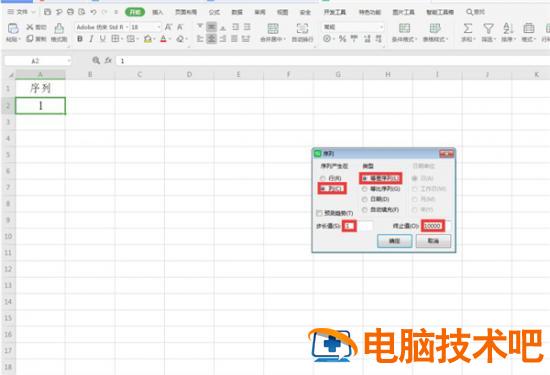Click the cell borders icon
Screen dimensions: 550x375
click(115, 39)
